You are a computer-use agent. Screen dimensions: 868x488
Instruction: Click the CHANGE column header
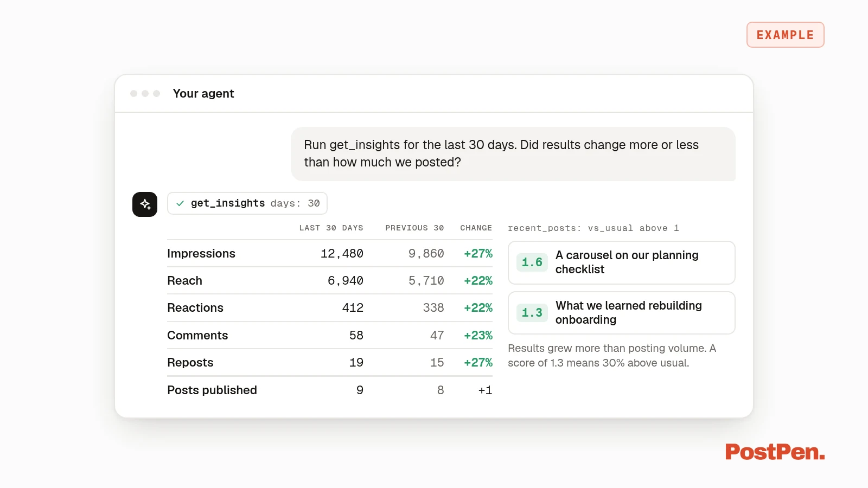[x=476, y=228]
